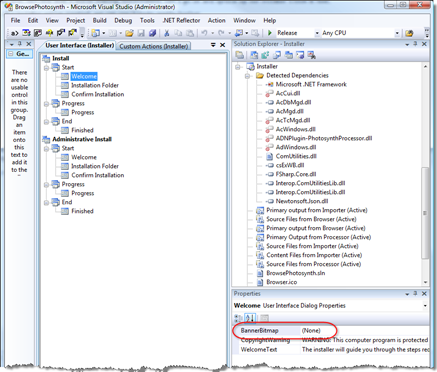Open the New Project dropdown arrow

(x=104, y=33)
